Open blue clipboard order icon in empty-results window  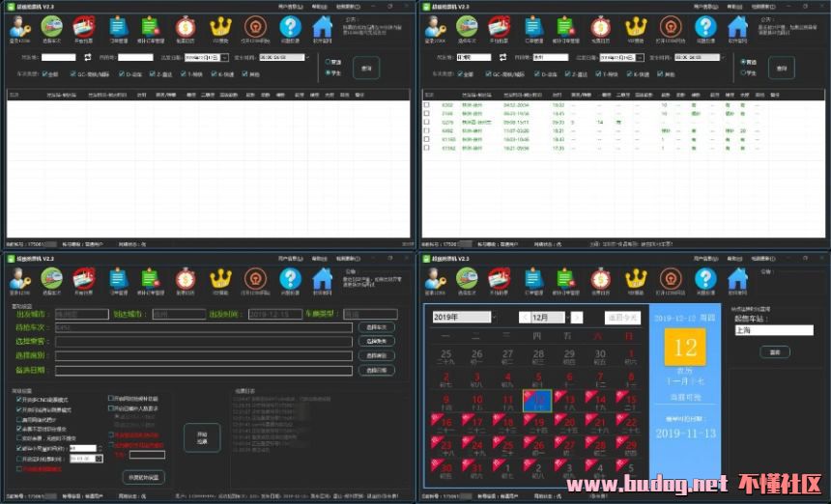point(118,26)
